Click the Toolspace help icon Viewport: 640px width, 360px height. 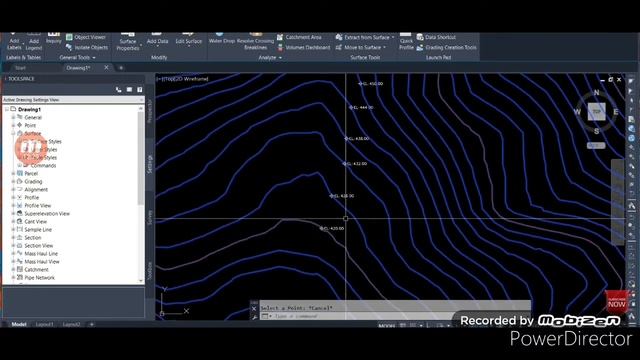[x=140, y=89]
